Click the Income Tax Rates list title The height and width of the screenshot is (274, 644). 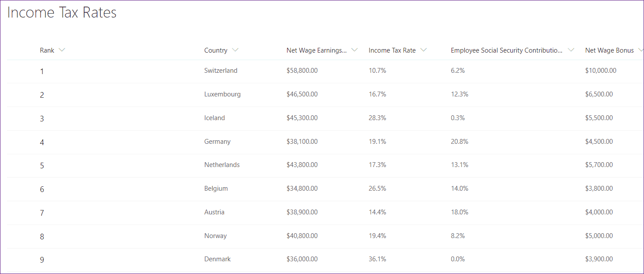[x=62, y=13]
